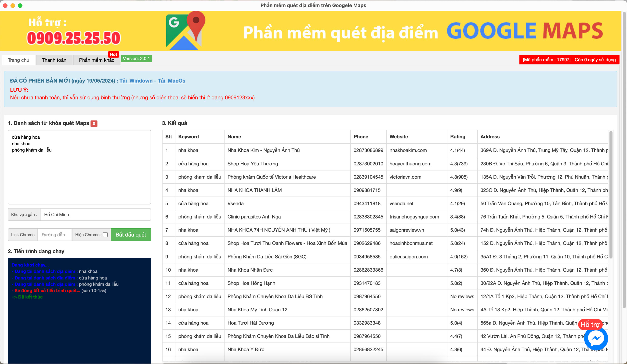Click the results table horizontal scrollbar

pos(335,363)
